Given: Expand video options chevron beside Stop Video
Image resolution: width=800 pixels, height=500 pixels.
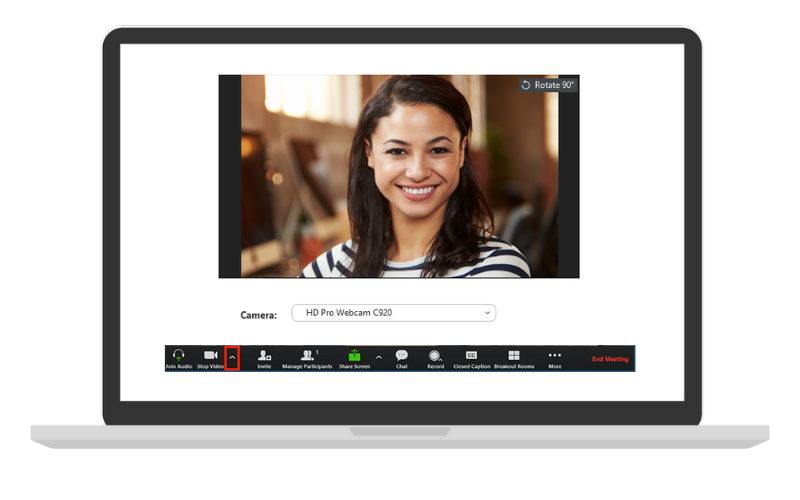Looking at the screenshot, I should click(232, 357).
